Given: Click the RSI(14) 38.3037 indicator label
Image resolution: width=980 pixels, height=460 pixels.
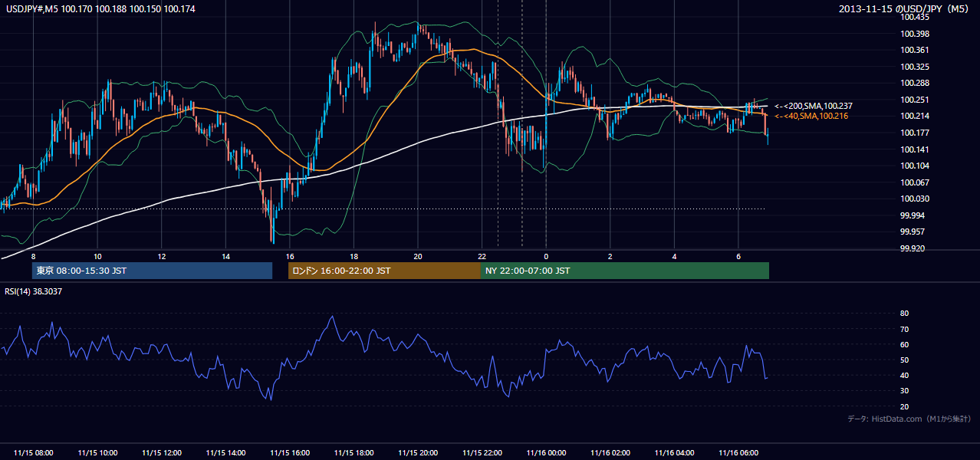Looking at the screenshot, I should coord(34,291).
